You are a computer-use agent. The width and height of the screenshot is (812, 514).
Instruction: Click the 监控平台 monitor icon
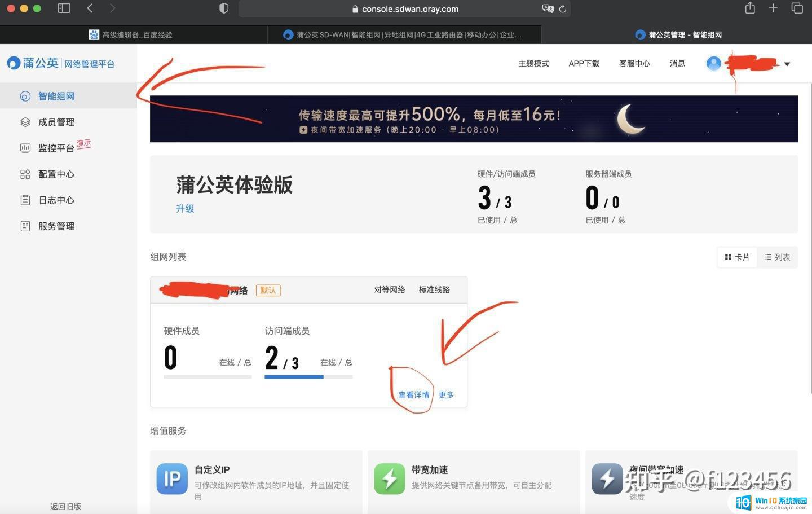pyautogui.click(x=25, y=148)
